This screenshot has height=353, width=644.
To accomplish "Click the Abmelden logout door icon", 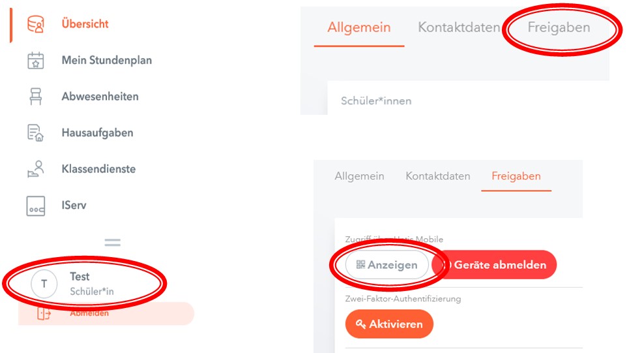I will pos(44,314).
